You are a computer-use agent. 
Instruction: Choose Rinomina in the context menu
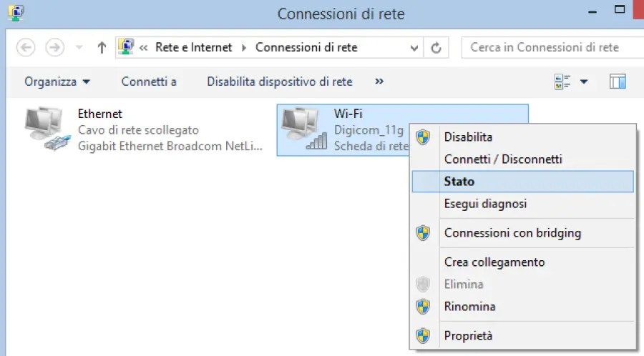522,307
